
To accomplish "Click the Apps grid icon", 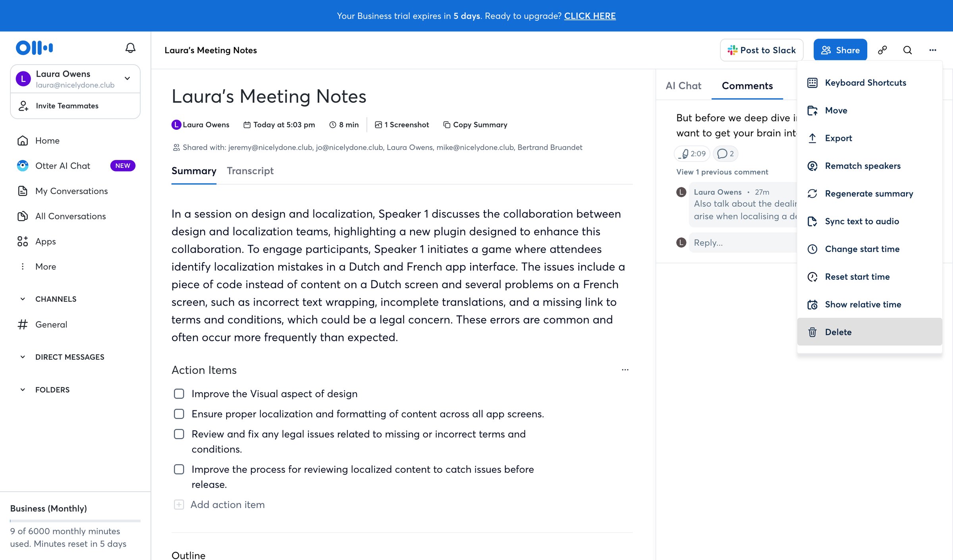I will (23, 241).
